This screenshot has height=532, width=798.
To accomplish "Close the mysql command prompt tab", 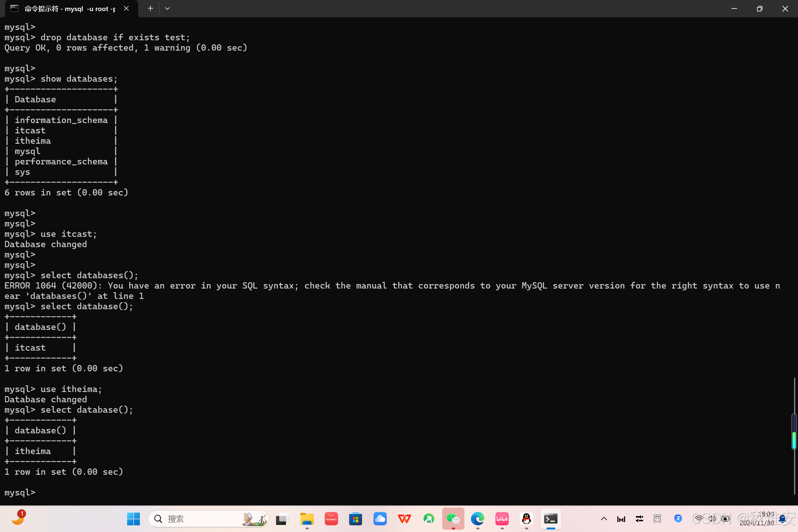I will pyautogui.click(x=126, y=8).
